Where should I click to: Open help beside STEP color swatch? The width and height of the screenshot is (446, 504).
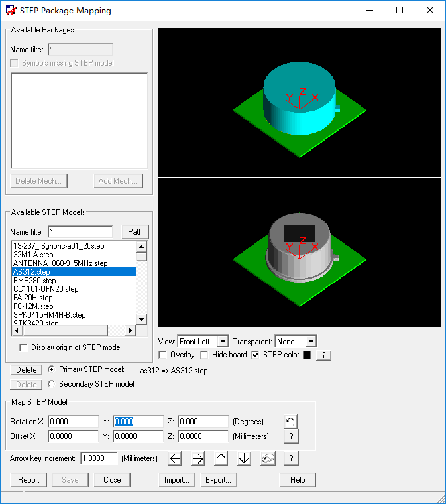(x=323, y=355)
